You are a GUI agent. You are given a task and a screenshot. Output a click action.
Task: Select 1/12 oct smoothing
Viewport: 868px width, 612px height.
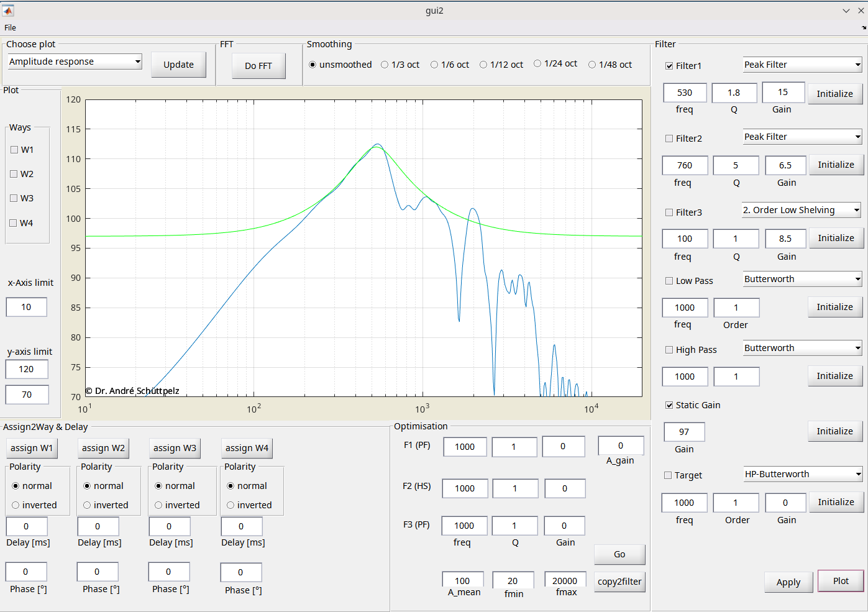point(501,65)
